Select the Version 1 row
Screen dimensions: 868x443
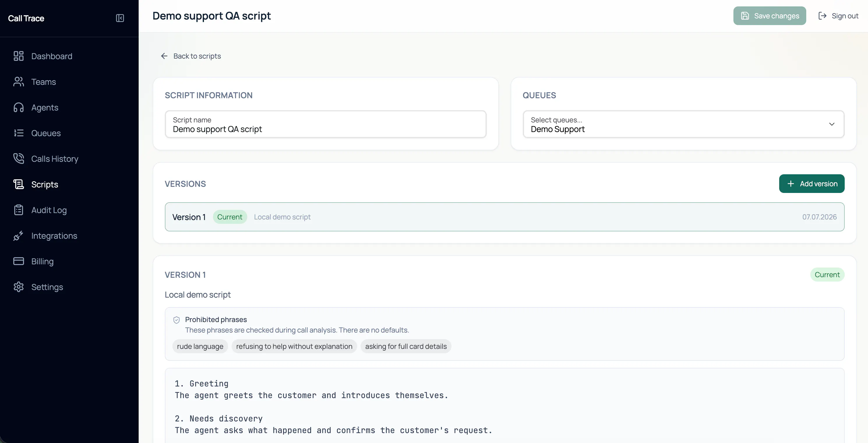504,217
